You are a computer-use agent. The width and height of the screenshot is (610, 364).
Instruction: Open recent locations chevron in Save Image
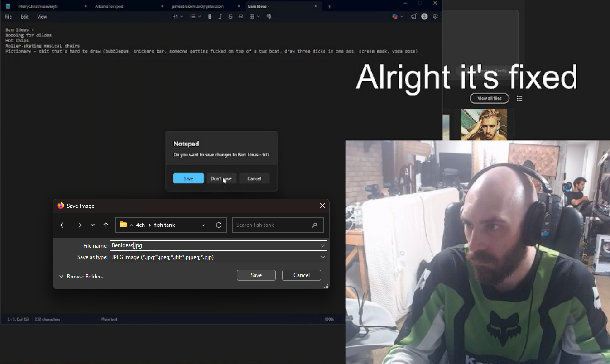pos(92,225)
